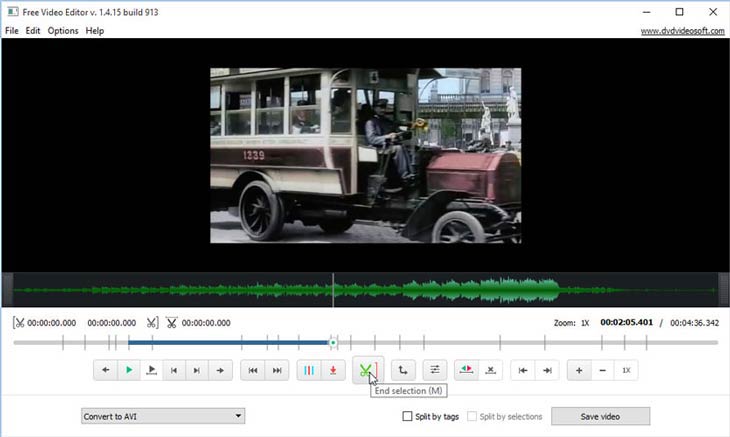
Task: Enable Split by tags checkbox
Action: click(x=407, y=416)
